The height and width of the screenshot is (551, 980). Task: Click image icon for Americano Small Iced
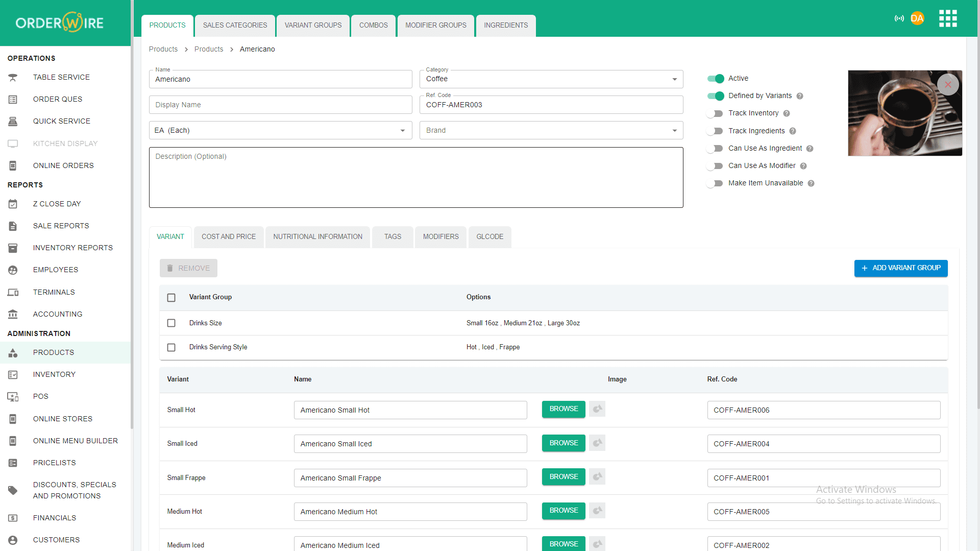tap(597, 443)
